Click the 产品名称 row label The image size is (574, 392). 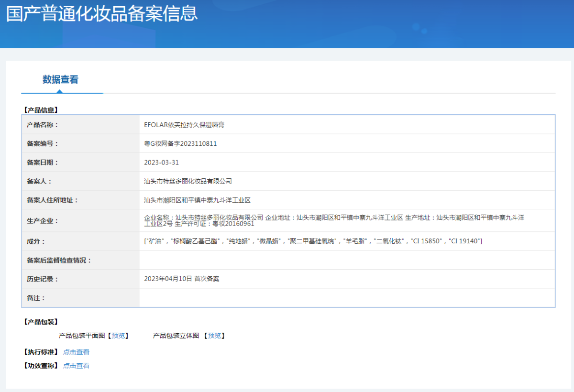[42, 125]
